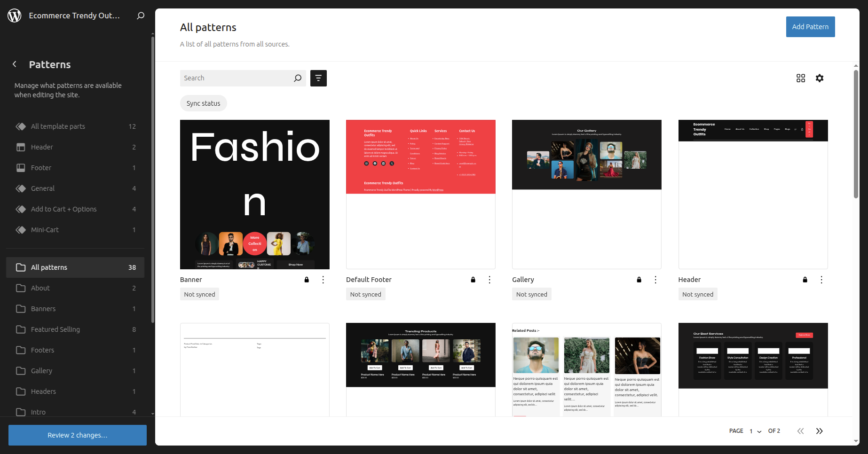Click the lock icon on the Header pattern
868x454 pixels.
[805, 280]
